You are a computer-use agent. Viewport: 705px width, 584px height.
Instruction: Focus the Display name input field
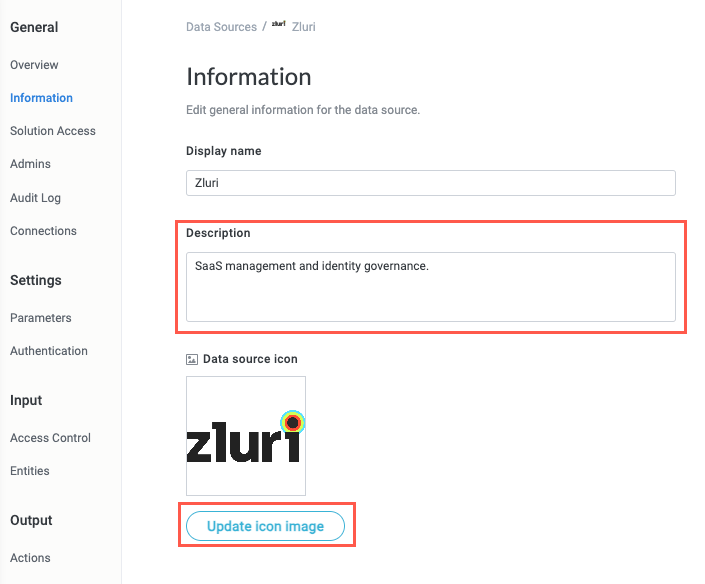pos(430,183)
